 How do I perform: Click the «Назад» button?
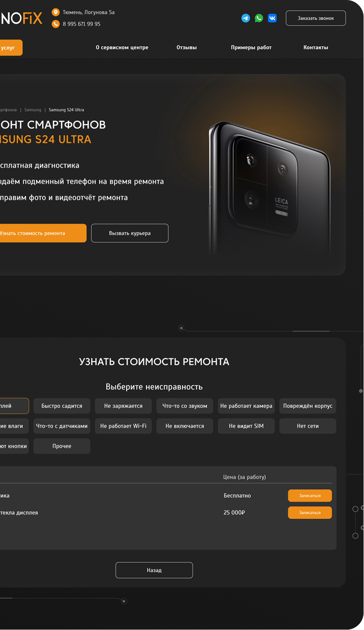coord(154,570)
